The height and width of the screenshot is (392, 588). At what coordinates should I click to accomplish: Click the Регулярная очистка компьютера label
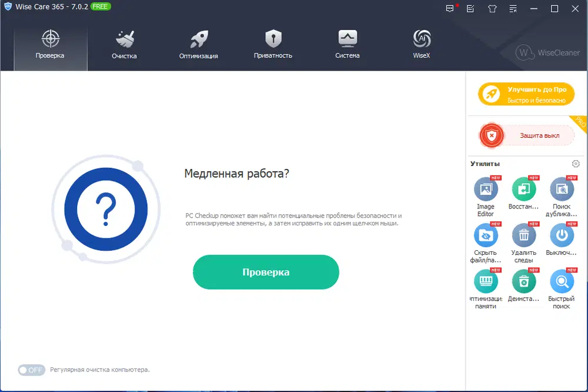pos(100,370)
